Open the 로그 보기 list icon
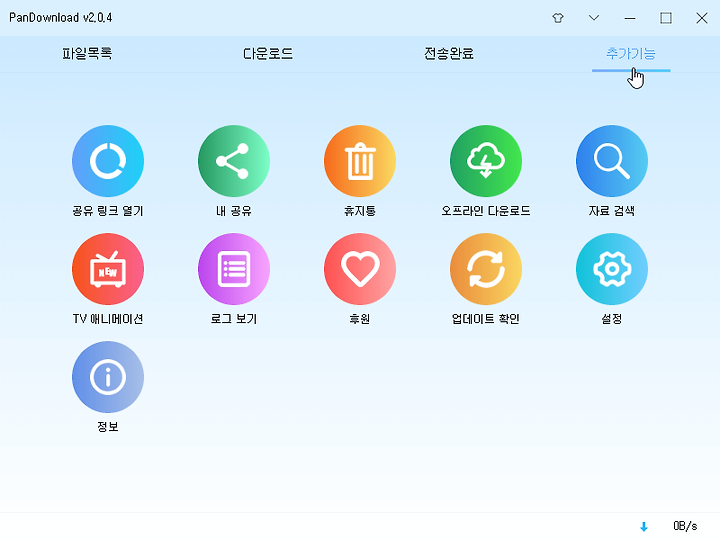This screenshot has width=720, height=540. coord(234,269)
